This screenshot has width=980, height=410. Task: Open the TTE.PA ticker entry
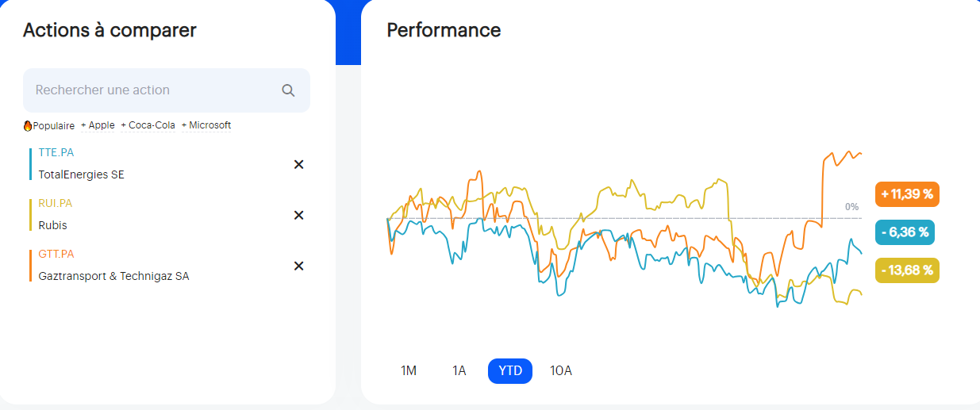(x=56, y=152)
